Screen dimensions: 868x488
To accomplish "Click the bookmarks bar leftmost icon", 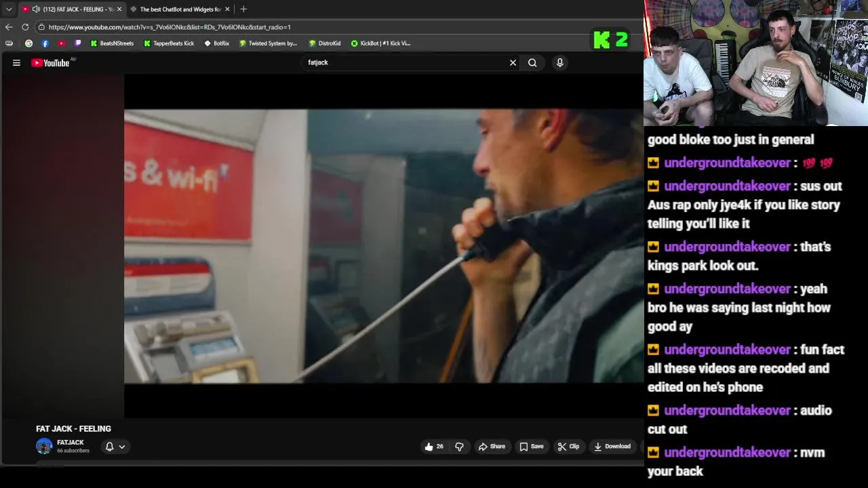I will click(x=9, y=43).
